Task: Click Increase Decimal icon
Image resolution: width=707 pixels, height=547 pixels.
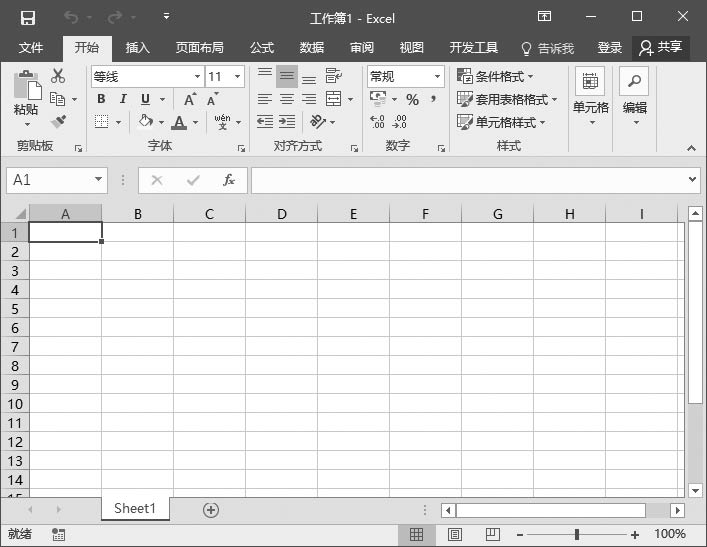Action: click(377, 122)
